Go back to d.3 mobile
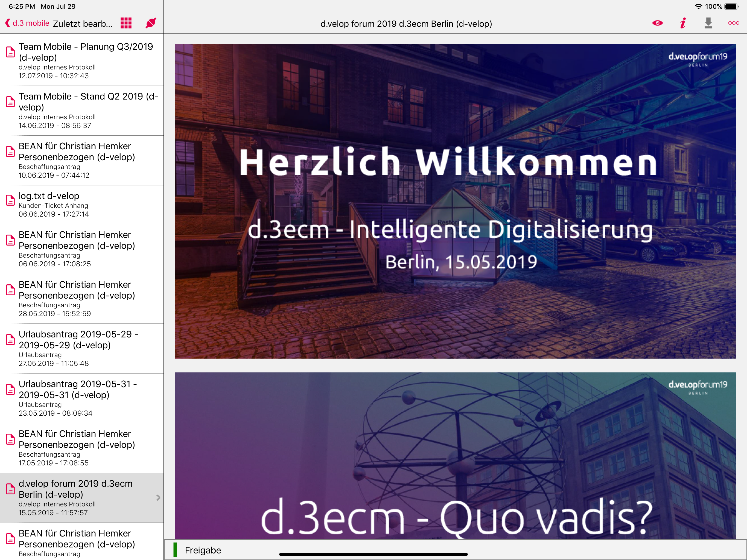This screenshot has width=747, height=560. pos(27,23)
